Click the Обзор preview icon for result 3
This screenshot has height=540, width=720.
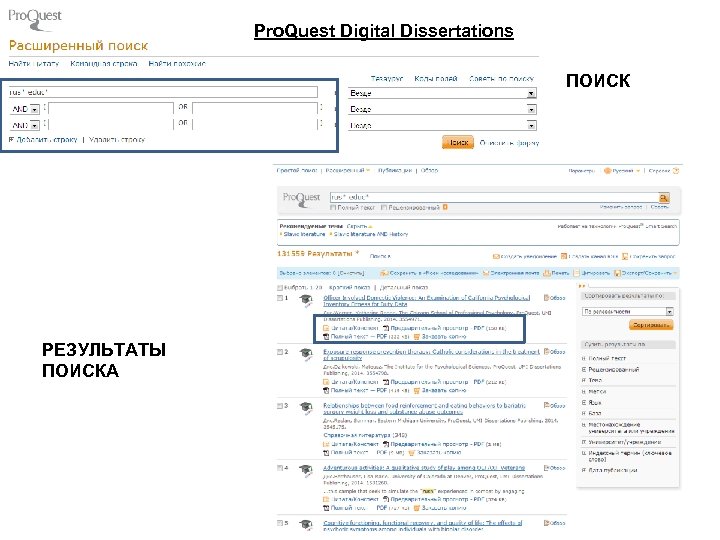coord(547,405)
